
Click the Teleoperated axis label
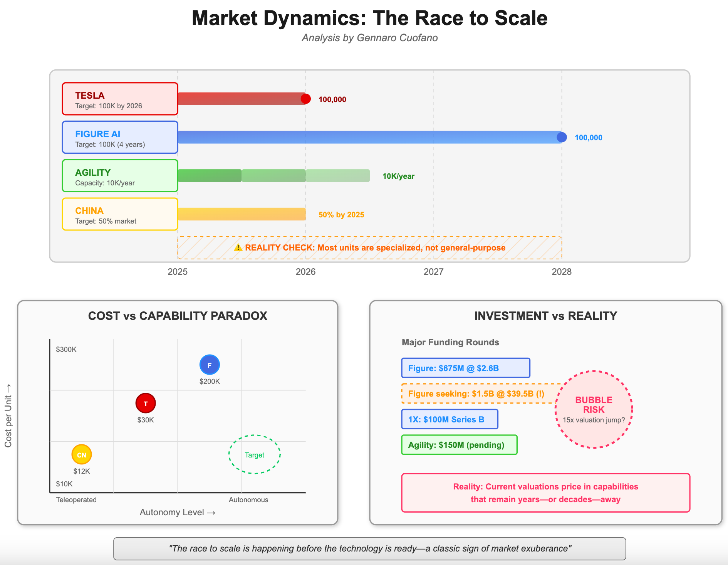76,500
